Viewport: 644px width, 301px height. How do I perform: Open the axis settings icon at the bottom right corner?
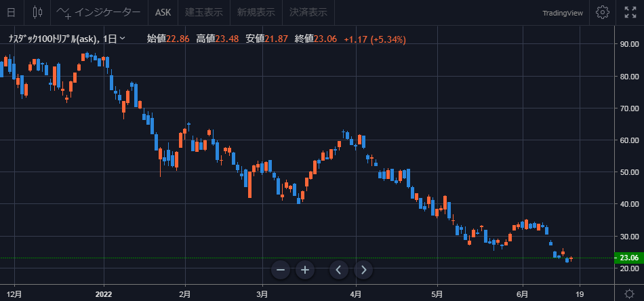tap(629, 294)
